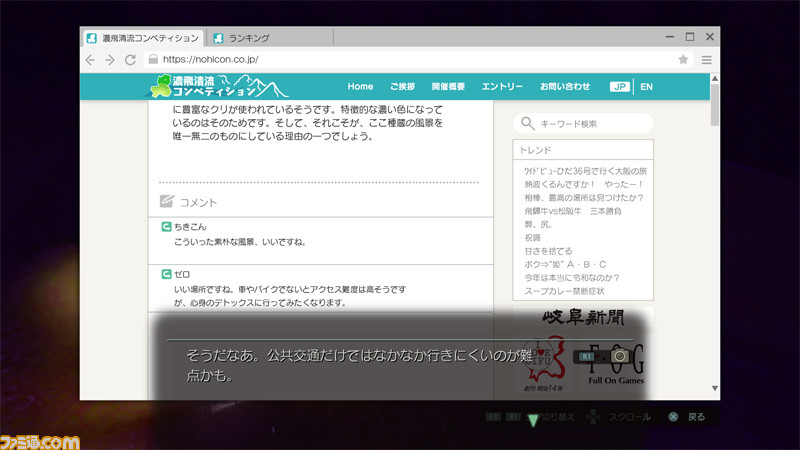Click the URL address field
This screenshot has height=450, width=800.
coord(416,59)
